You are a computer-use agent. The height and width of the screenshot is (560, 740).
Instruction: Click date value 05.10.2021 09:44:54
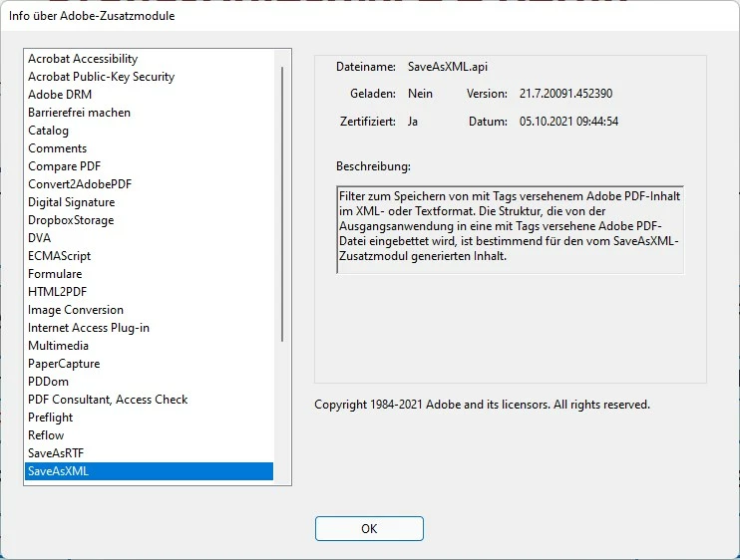click(x=568, y=122)
